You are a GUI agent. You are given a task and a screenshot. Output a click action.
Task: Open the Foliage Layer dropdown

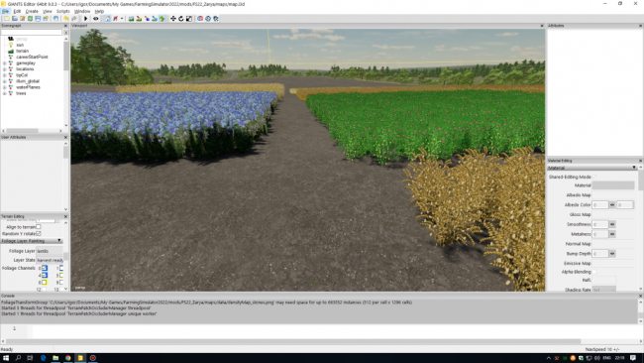(50, 251)
